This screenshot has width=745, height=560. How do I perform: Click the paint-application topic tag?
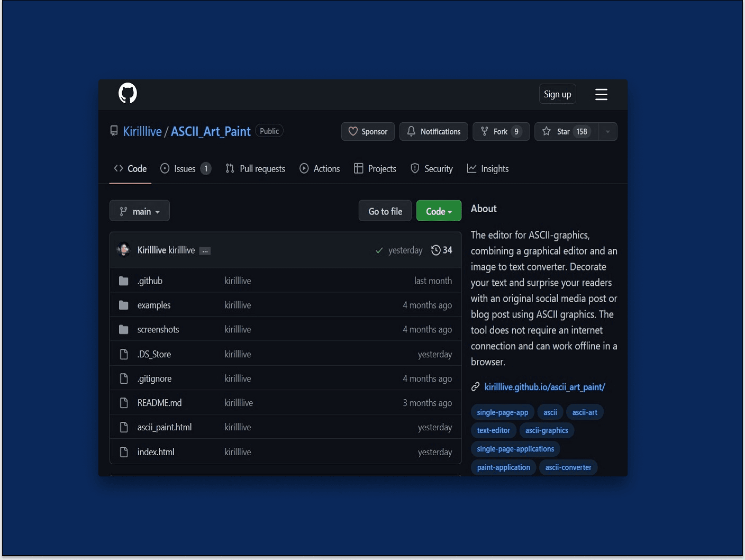pyautogui.click(x=503, y=467)
